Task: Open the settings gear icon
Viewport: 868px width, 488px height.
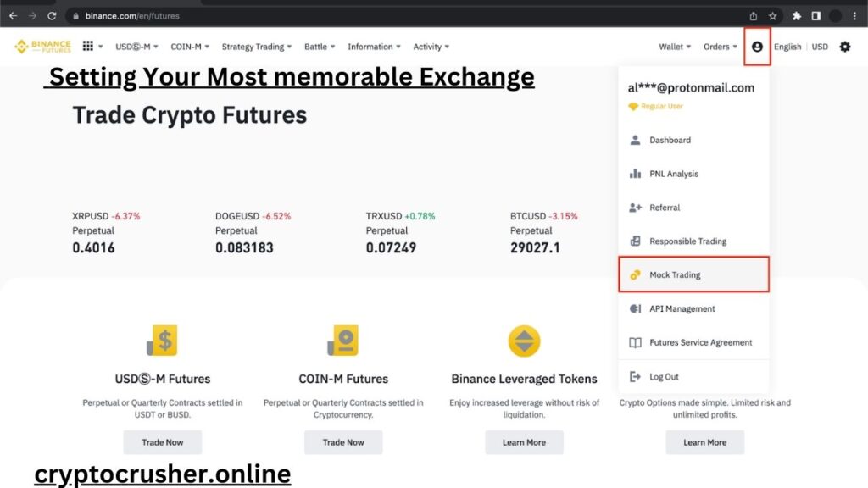Action: [845, 47]
